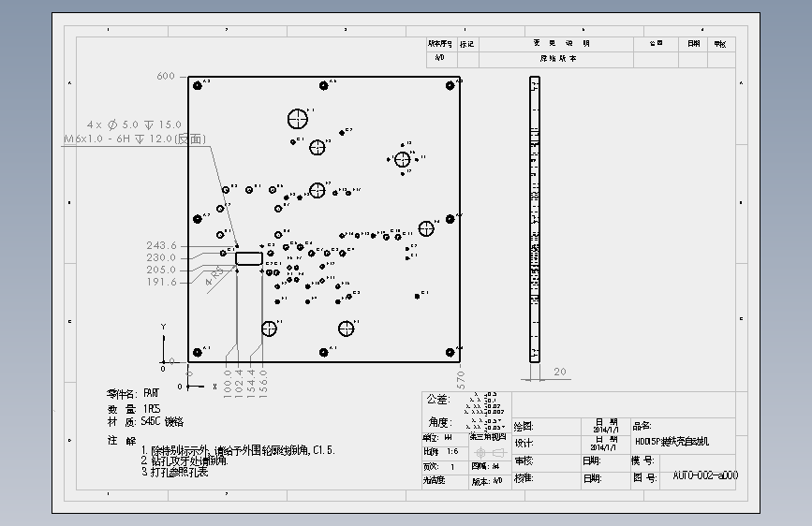This screenshot has width=812, height=526.
Task: Click the '角度:' angle label
Action: tap(440, 422)
